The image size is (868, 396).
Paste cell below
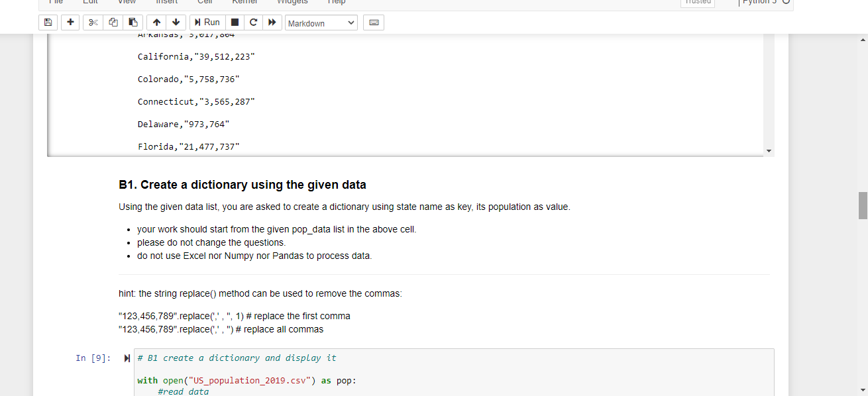click(x=132, y=22)
